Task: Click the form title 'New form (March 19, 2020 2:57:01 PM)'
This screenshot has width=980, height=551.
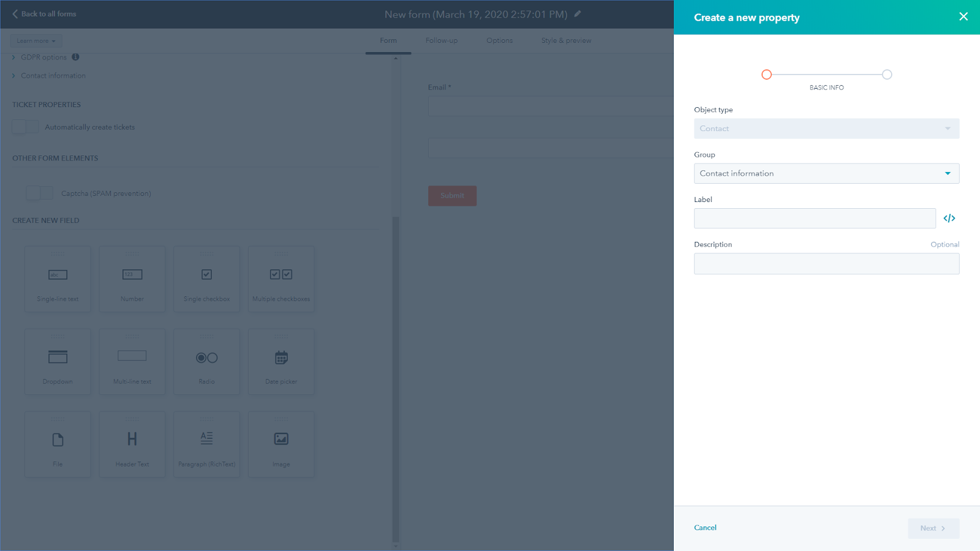Action: (476, 14)
